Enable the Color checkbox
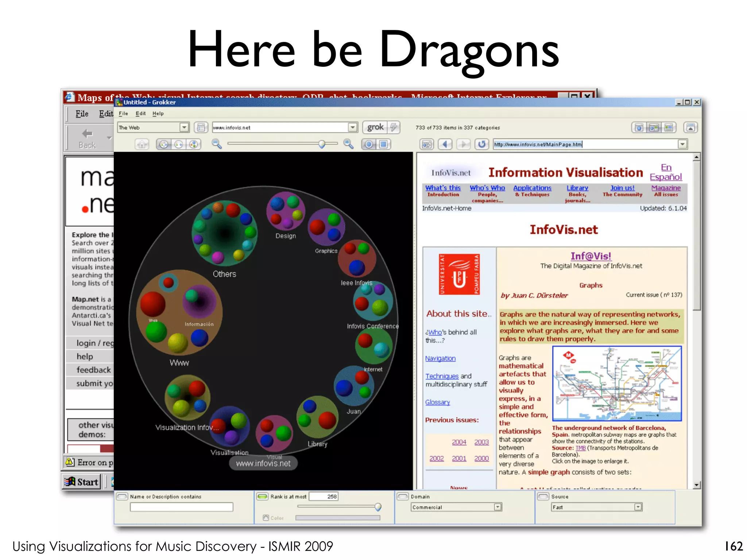Image resolution: width=747 pixels, height=560 pixels. (x=266, y=518)
